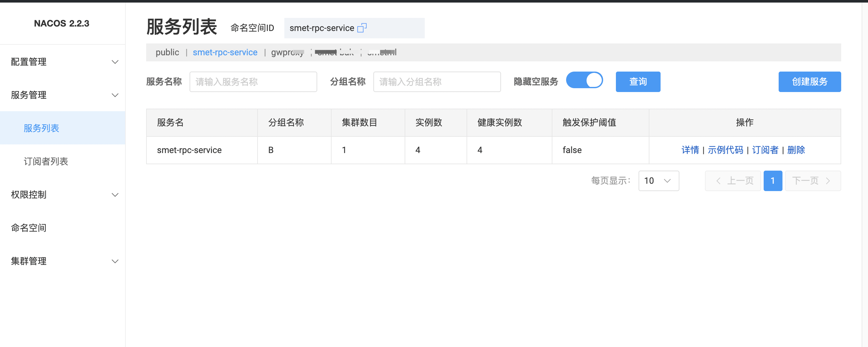Go to 上一页 previous page
868x347 pixels.
click(733, 181)
